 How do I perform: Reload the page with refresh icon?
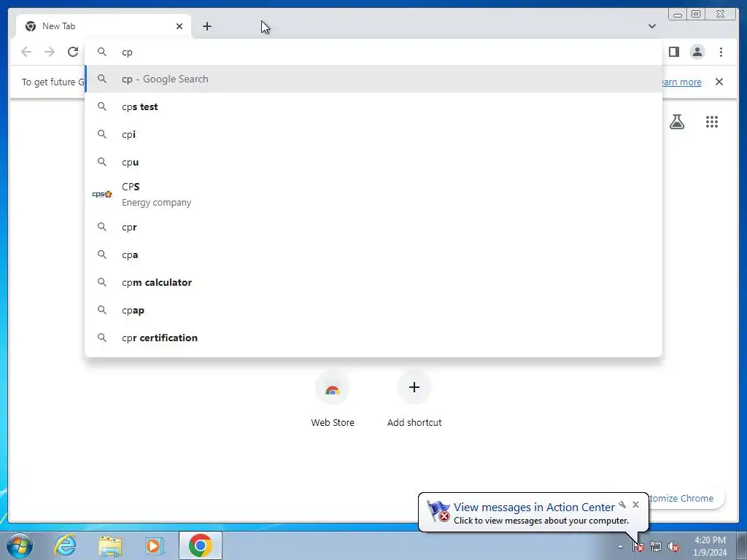pyautogui.click(x=73, y=52)
